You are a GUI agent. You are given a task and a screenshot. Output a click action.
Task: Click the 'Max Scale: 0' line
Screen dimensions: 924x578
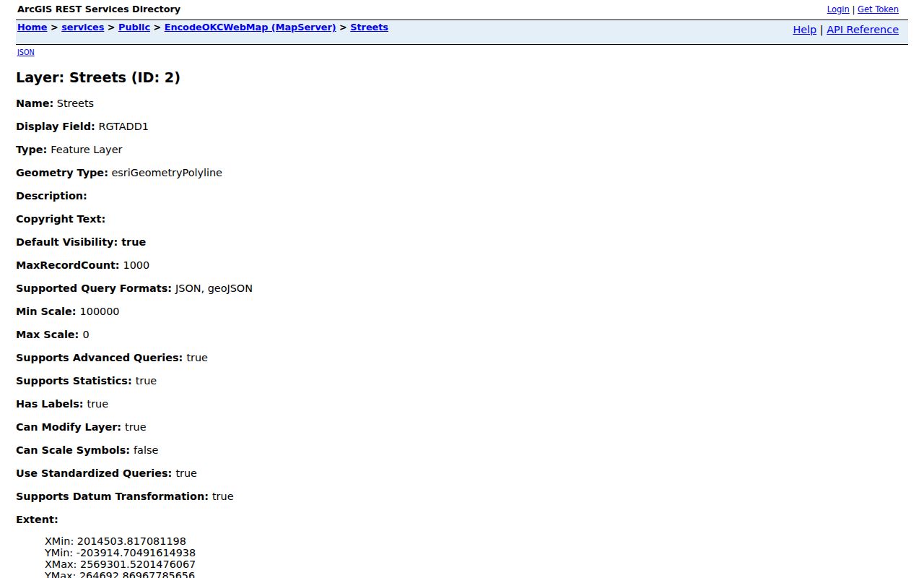53,335
